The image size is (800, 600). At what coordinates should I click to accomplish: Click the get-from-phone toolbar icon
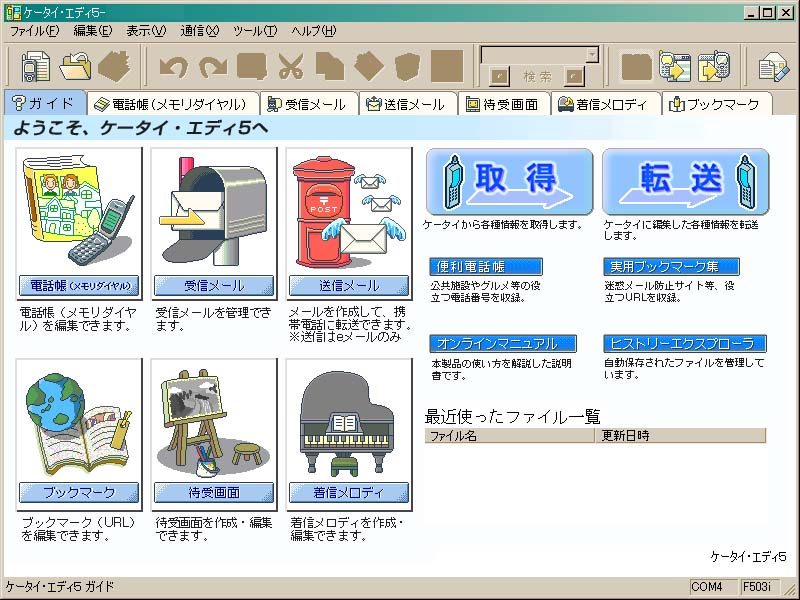[x=674, y=66]
